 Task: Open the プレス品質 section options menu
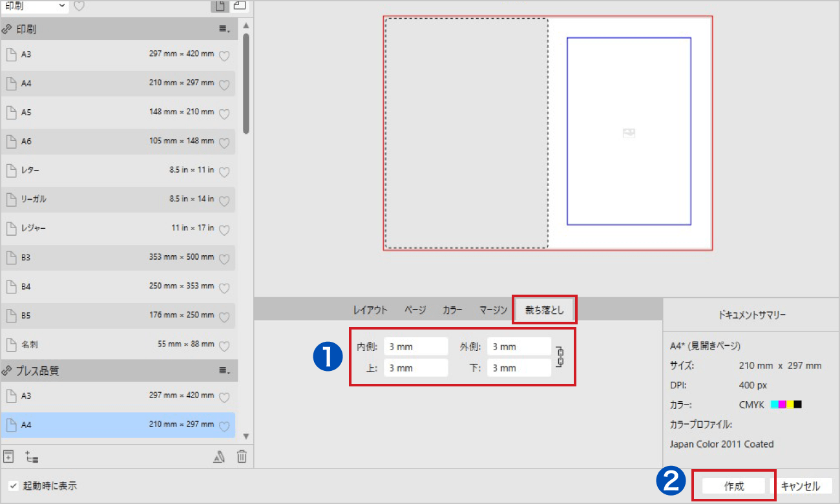(224, 371)
